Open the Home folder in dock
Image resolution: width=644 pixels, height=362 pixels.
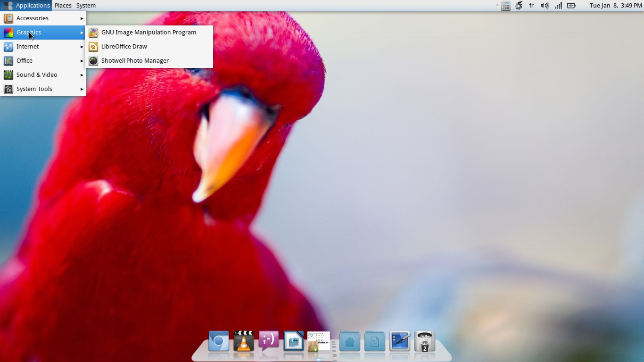pyautogui.click(x=350, y=341)
